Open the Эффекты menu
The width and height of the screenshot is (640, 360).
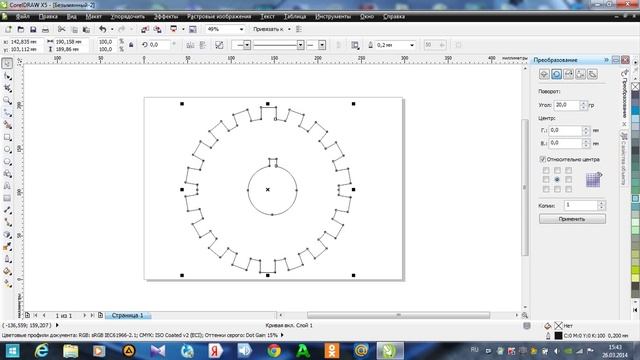click(166, 17)
